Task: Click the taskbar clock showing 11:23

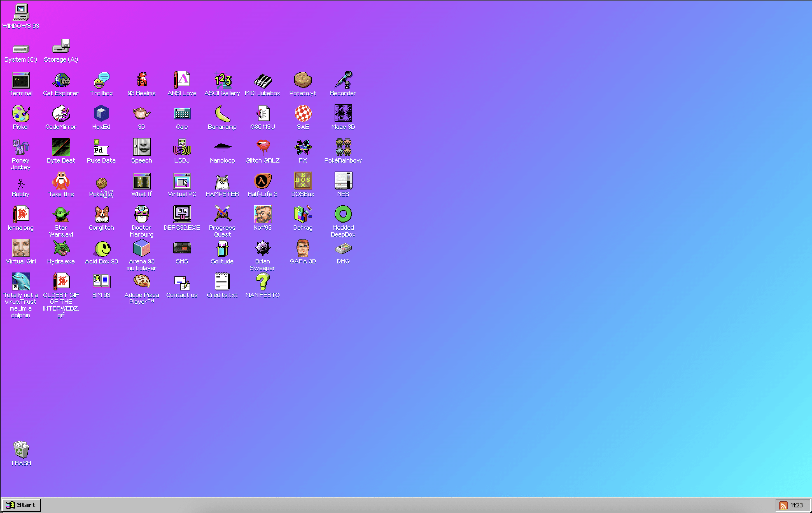Action: tap(797, 505)
